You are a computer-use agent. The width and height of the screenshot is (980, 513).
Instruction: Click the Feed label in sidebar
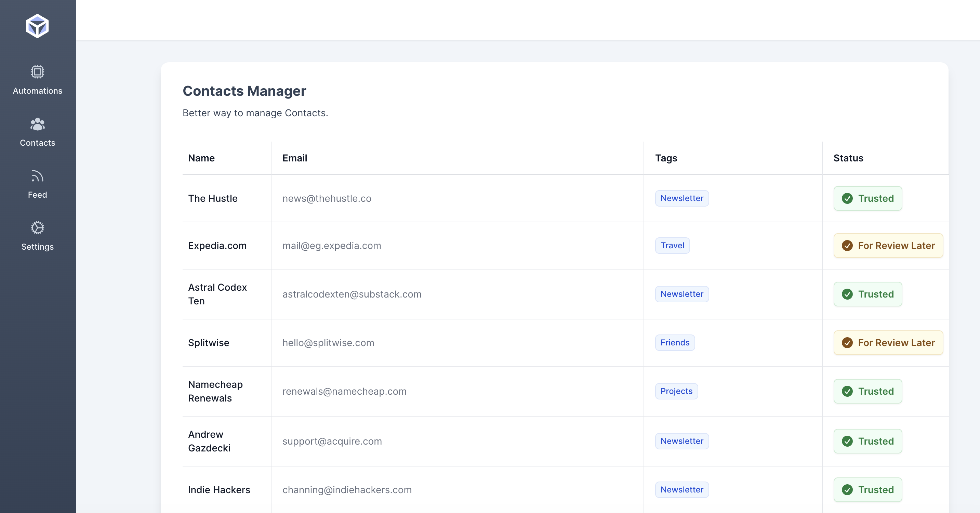point(37,195)
